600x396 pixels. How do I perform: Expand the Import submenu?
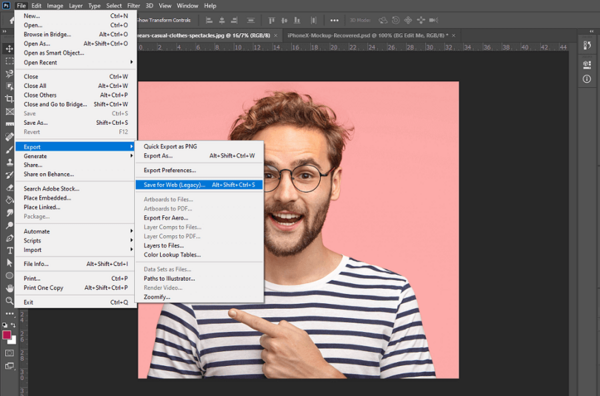[x=76, y=250]
